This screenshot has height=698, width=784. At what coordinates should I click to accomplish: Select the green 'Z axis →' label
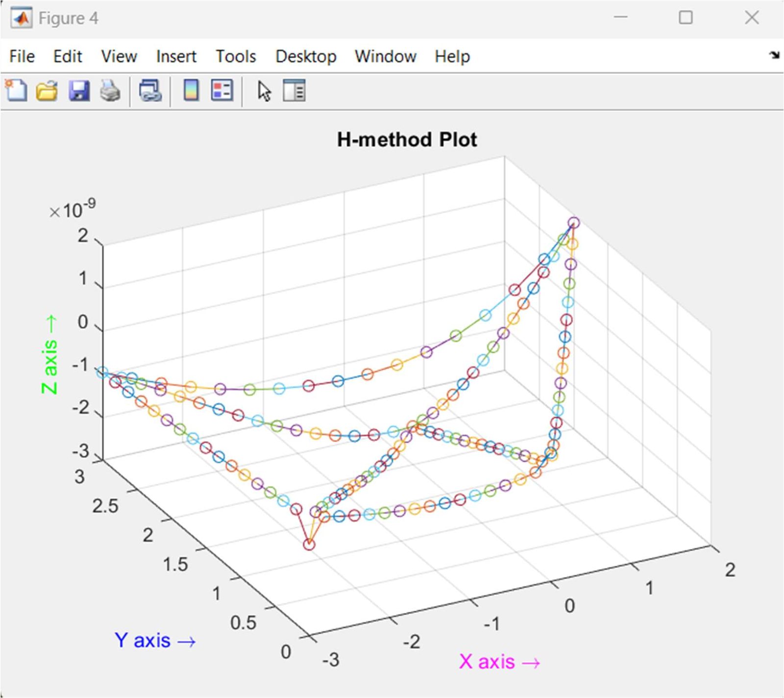49,354
